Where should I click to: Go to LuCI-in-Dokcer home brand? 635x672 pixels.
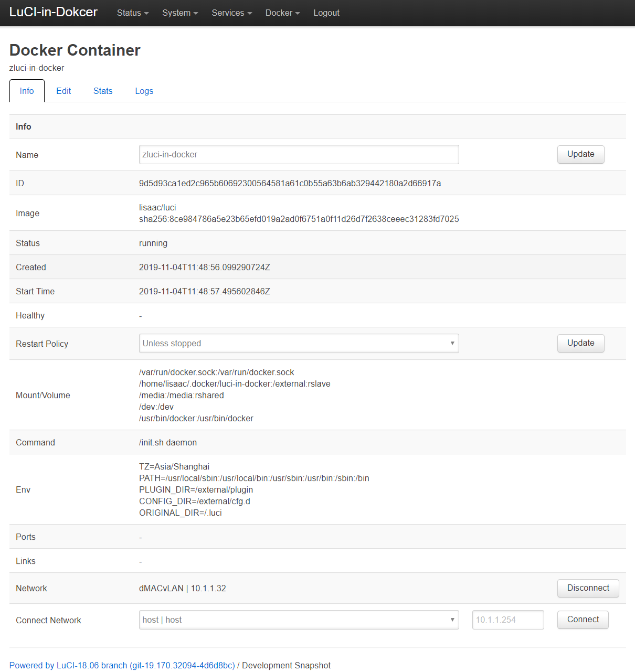point(54,12)
